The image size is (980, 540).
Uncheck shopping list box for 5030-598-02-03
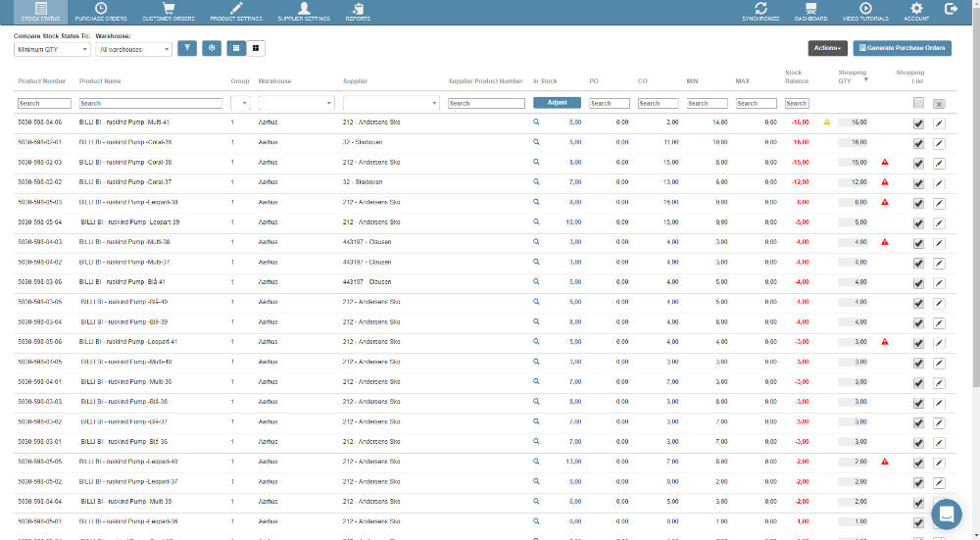click(x=918, y=163)
